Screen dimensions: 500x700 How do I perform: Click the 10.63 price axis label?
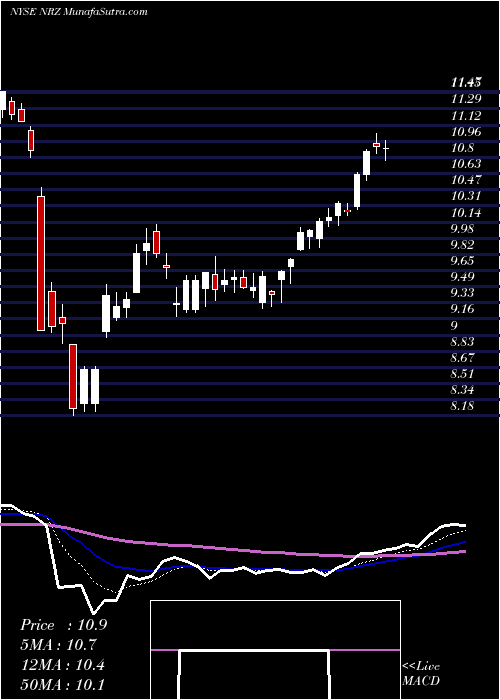(465, 164)
